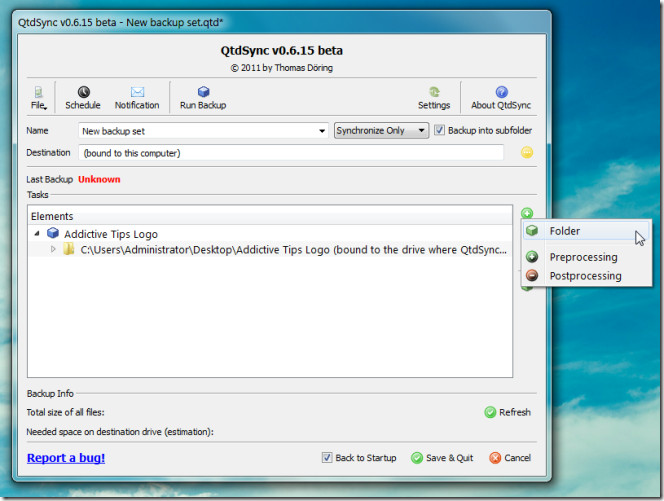Click the Elements column header

(270, 216)
